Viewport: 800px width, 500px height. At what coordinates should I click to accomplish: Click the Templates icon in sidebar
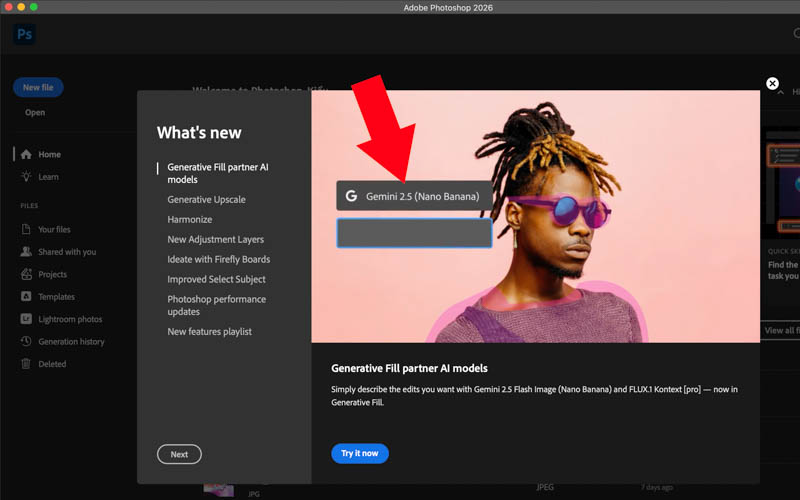tap(26, 296)
